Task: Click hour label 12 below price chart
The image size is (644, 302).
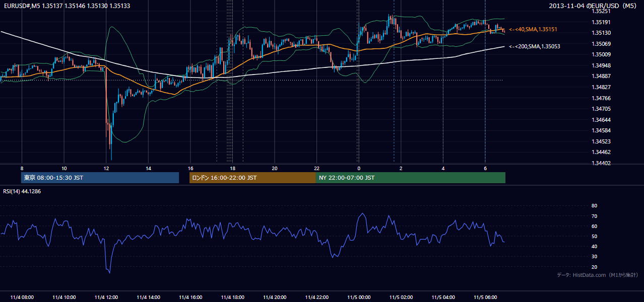Action: [x=106, y=168]
